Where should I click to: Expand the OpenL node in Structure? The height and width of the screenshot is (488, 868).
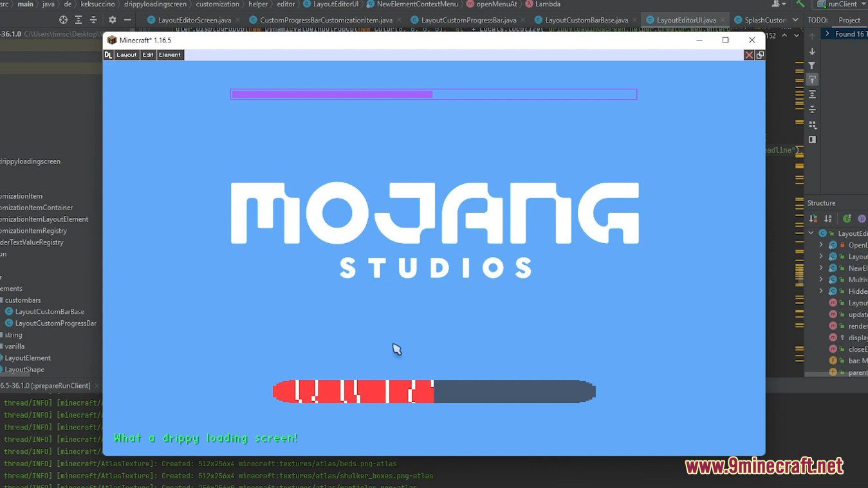(821, 245)
